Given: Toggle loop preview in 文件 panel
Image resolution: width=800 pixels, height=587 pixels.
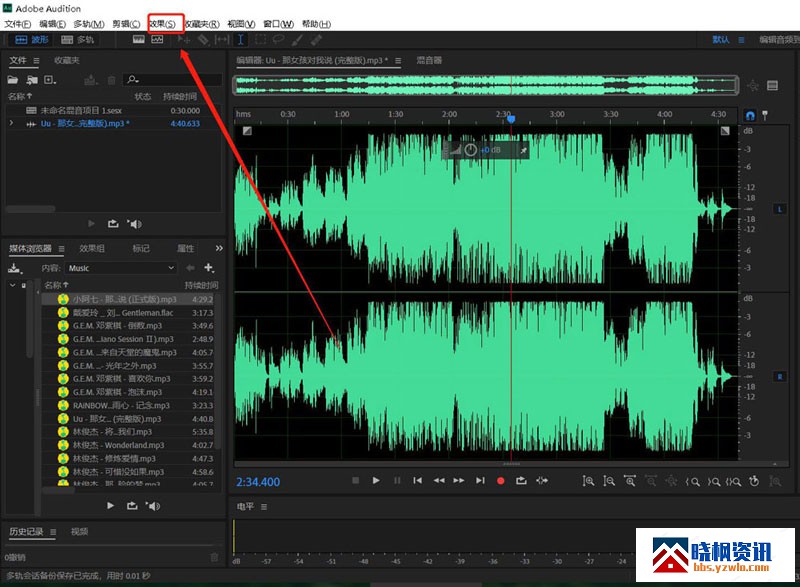Looking at the screenshot, I should [113, 223].
